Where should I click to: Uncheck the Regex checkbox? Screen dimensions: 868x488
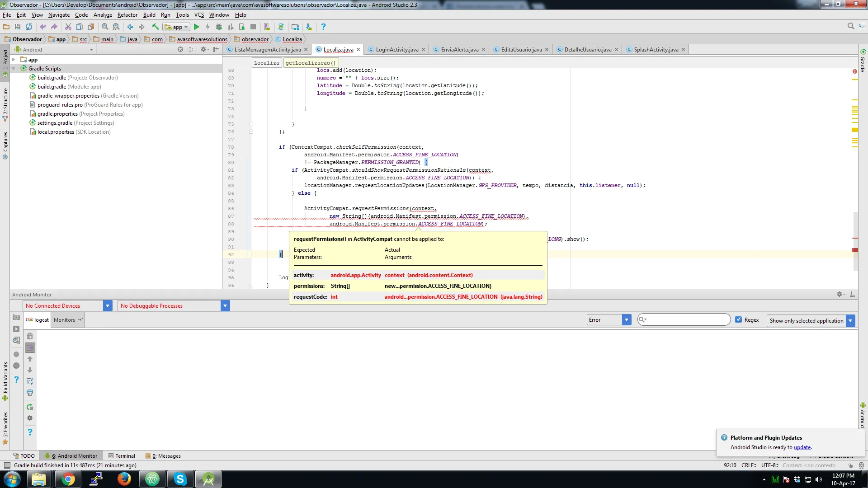(739, 319)
